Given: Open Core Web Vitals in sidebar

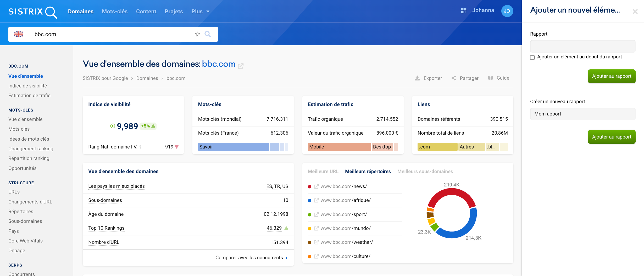Looking at the screenshot, I should [25, 241].
